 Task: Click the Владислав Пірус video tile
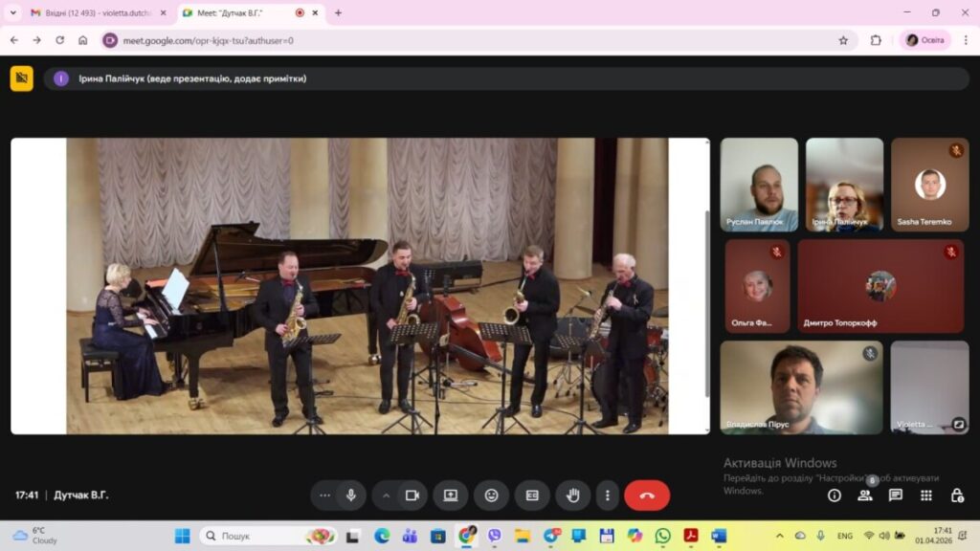coord(801,387)
